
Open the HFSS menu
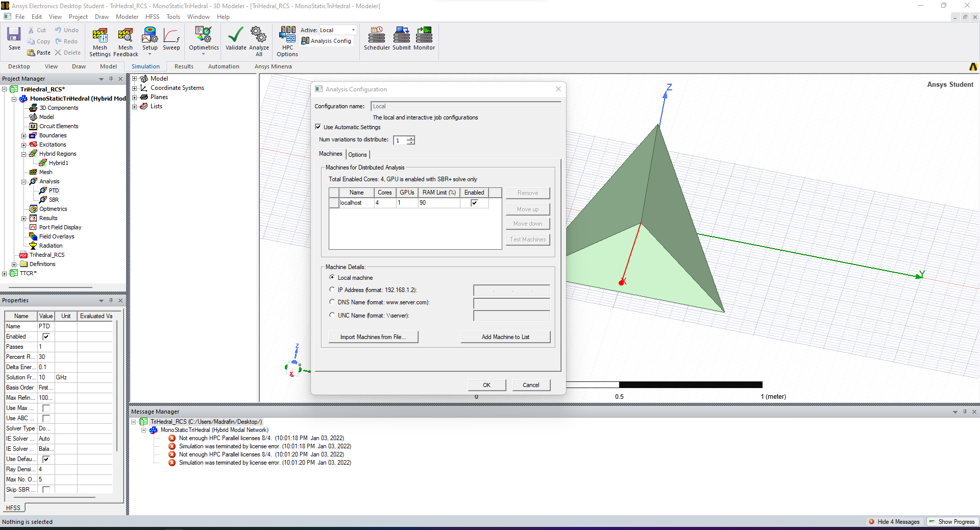pos(152,17)
